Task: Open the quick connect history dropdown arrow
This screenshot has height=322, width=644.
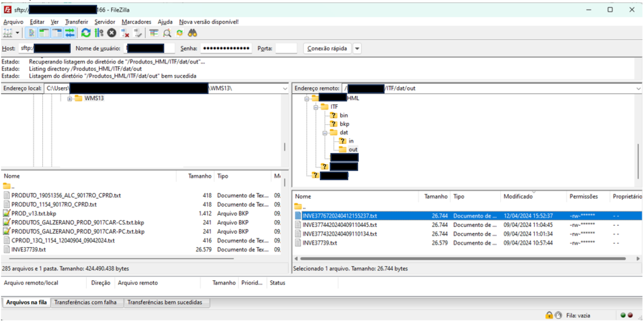Action: pos(357,48)
